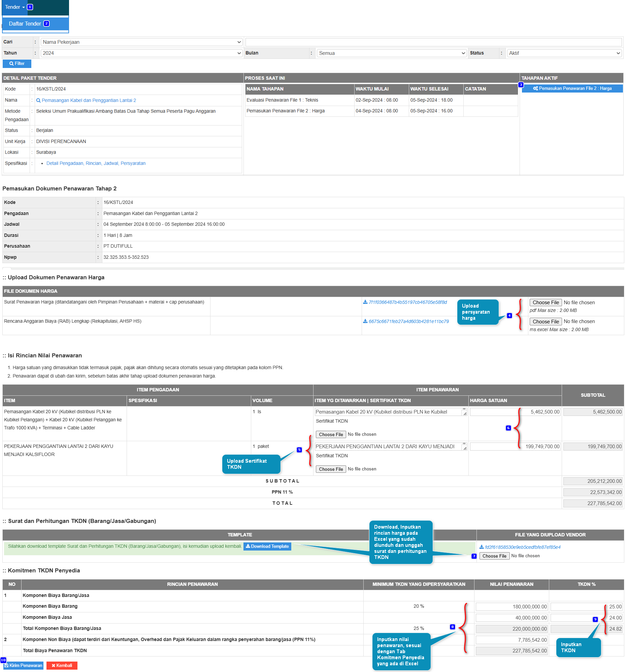The image size is (626, 672).
Task: Choose TKDN certificate file for Penggantian Lantai item
Action: pyautogui.click(x=331, y=469)
